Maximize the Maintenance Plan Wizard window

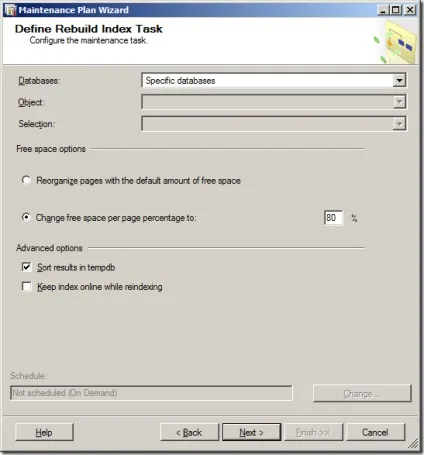point(395,10)
